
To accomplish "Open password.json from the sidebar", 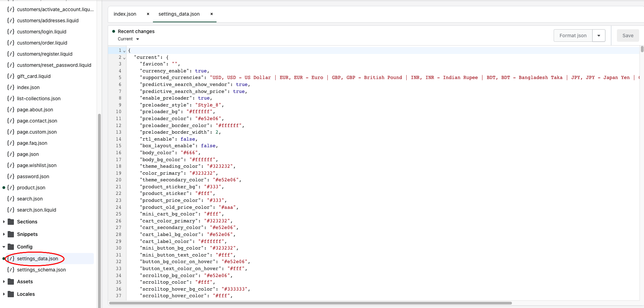I will click(33, 176).
